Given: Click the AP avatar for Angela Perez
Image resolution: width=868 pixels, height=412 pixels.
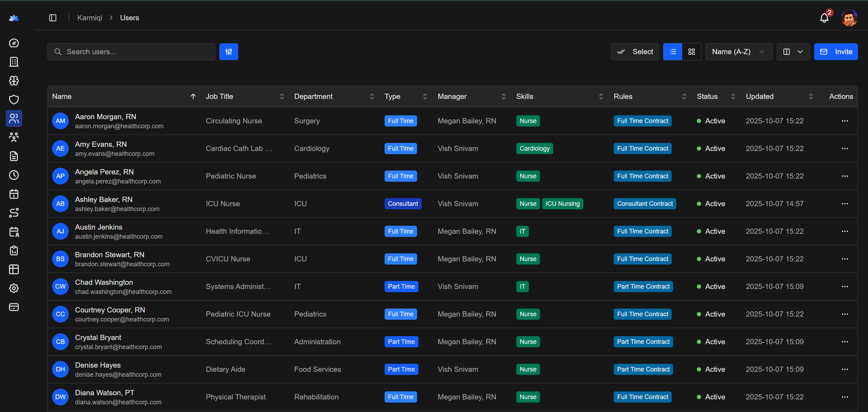Looking at the screenshot, I should tap(60, 176).
